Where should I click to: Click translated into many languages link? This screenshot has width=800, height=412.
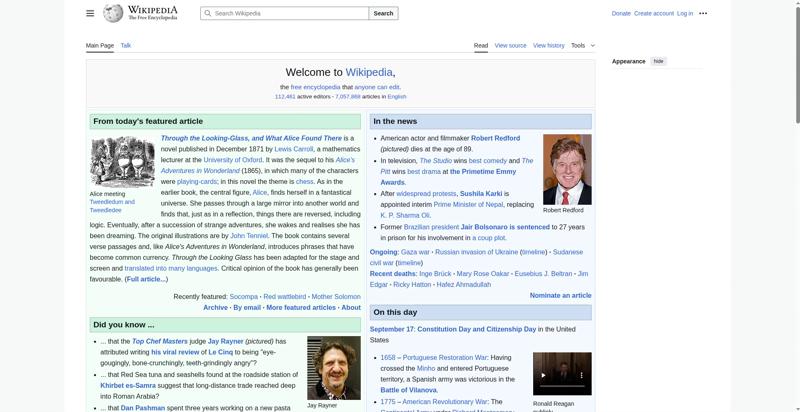click(x=171, y=268)
